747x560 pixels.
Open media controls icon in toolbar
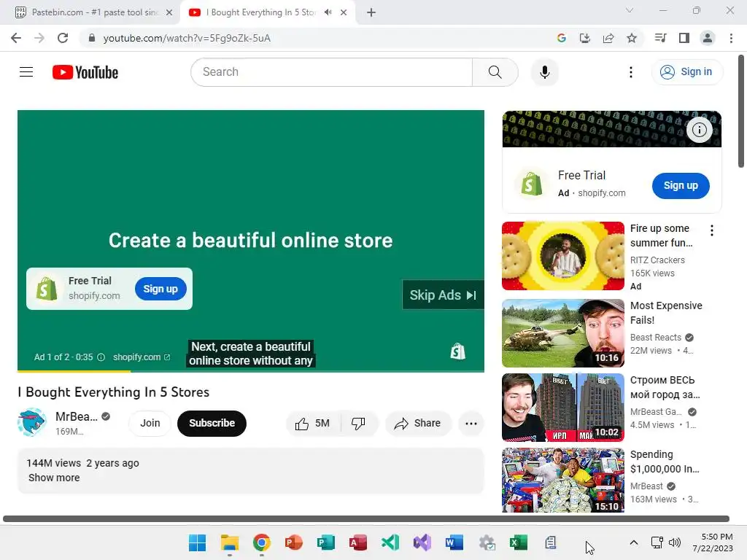click(660, 38)
